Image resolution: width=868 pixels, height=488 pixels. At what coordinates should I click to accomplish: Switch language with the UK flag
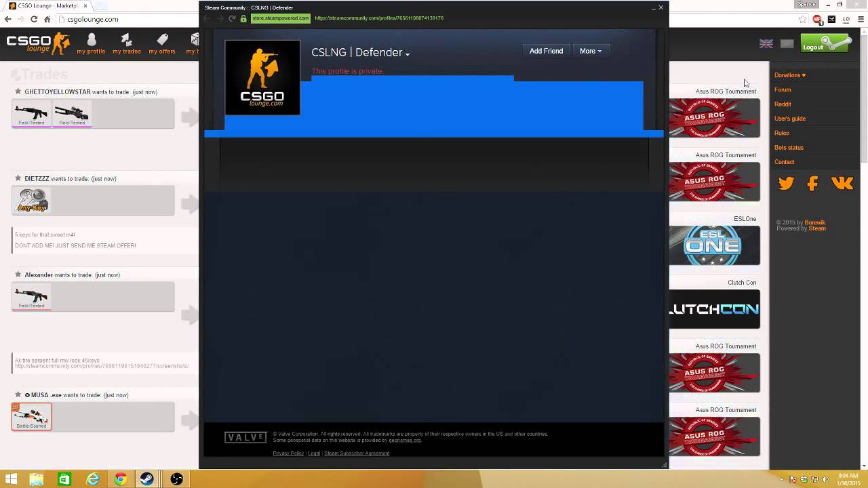point(766,43)
